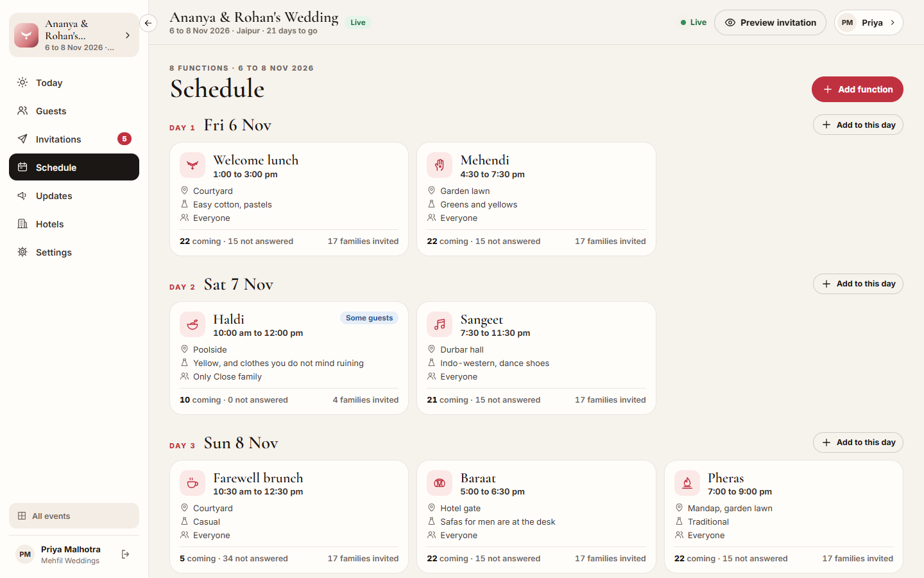Image resolution: width=924 pixels, height=578 pixels.
Task: Open the Sangeet card title
Action: coord(481,319)
